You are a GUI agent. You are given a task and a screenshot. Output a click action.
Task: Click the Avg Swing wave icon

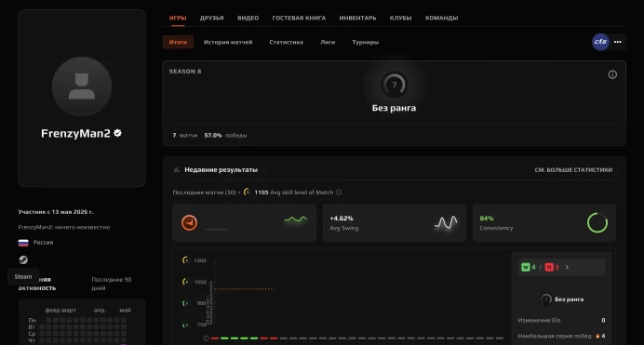(x=446, y=222)
